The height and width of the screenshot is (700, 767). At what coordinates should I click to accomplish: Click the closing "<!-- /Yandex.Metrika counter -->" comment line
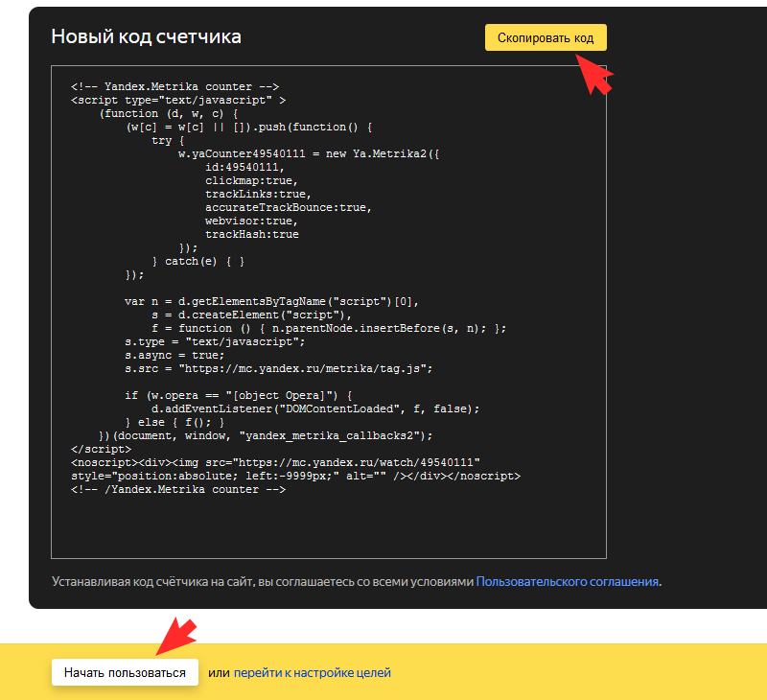(178, 490)
